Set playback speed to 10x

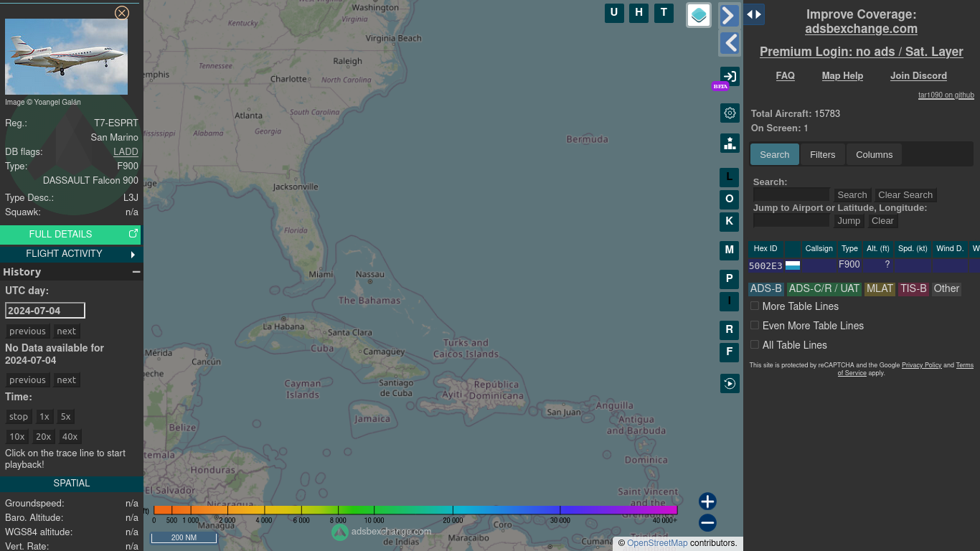click(17, 437)
